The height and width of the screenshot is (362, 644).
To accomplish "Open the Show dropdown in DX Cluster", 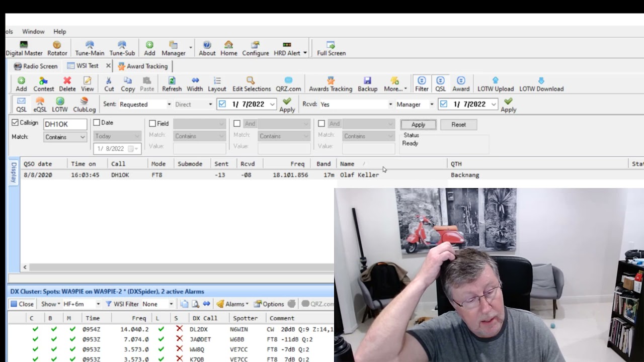I will pyautogui.click(x=51, y=304).
